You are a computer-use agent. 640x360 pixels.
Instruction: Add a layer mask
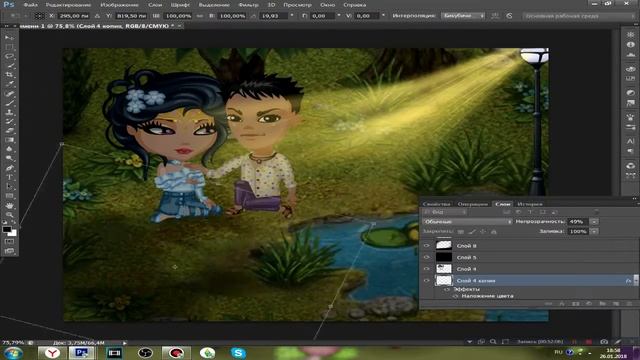click(x=576, y=304)
